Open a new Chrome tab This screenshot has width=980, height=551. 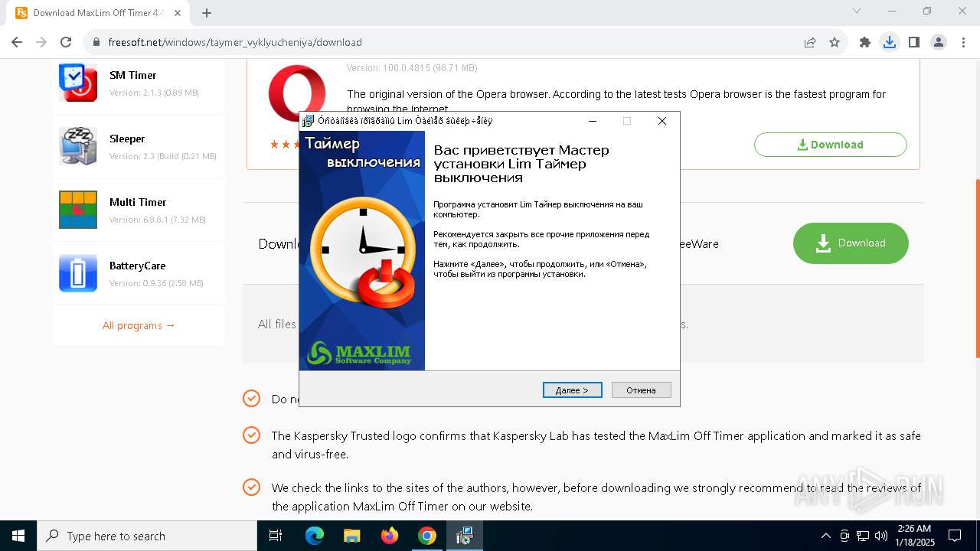click(207, 13)
